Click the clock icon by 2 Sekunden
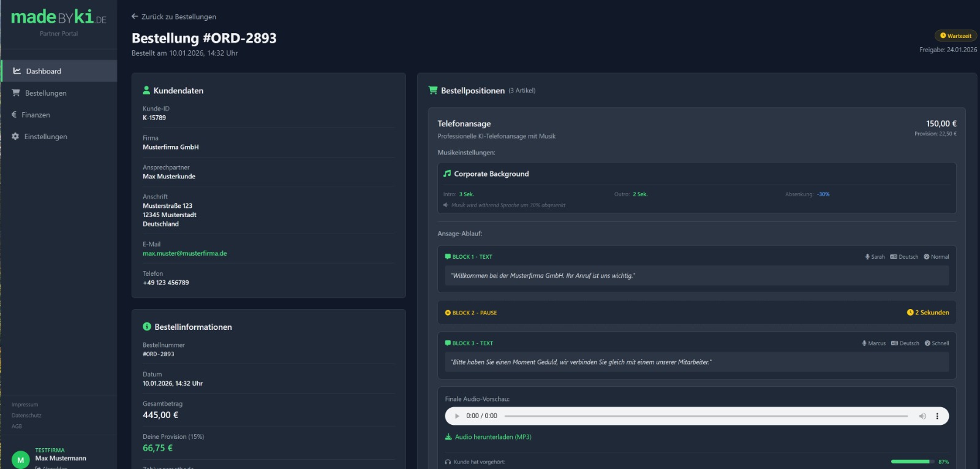This screenshot has width=980, height=469. 910,313
